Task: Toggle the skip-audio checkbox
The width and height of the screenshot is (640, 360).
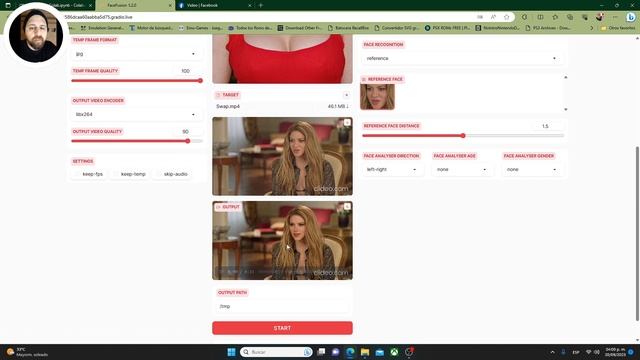Action: (x=159, y=174)
